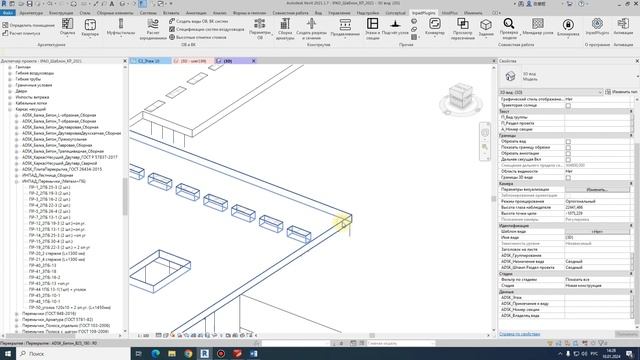
Task: Click Изменить тип button
Action: pyautogui.click(x=622, y=92)
